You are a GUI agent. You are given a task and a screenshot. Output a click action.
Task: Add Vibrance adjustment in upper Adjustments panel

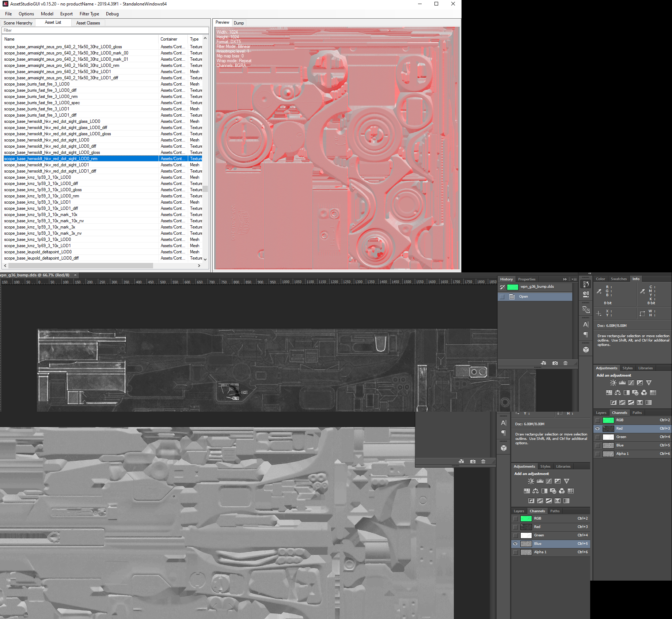[x=649, y=383]
